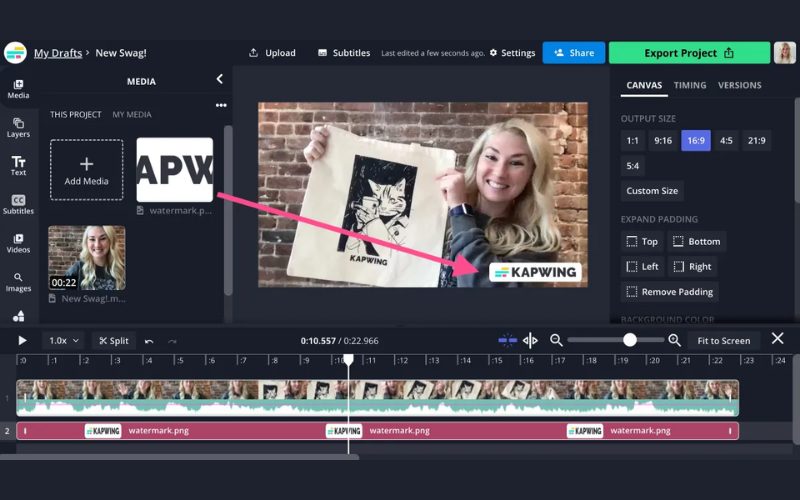Select the This Project media tab

(x=76, y=114)
